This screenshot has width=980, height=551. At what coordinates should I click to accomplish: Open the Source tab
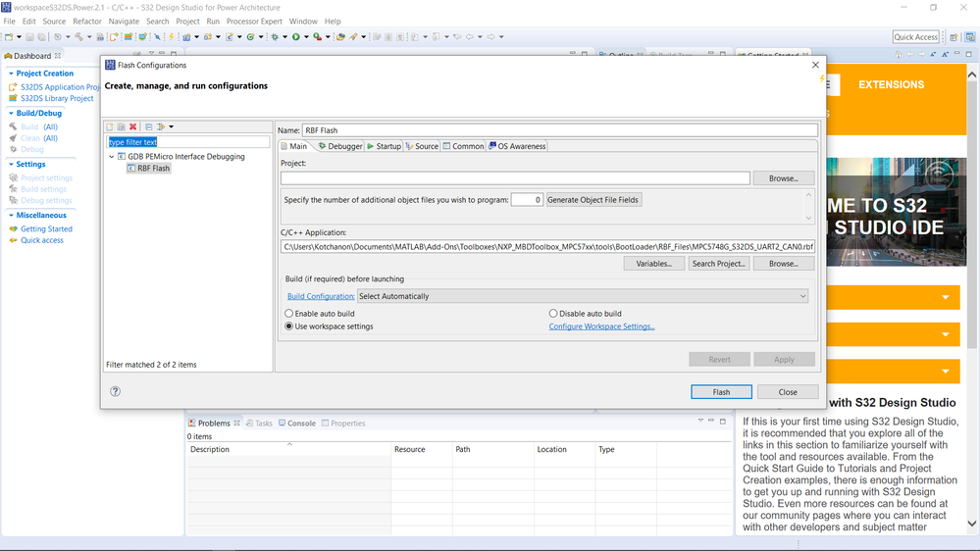[x=422, y=146]
